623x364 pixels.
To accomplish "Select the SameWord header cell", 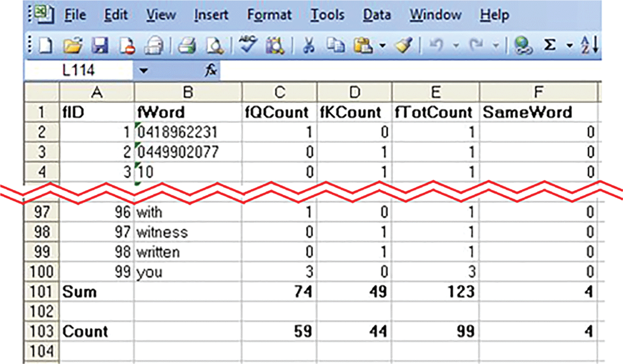I will coord(538,112).
